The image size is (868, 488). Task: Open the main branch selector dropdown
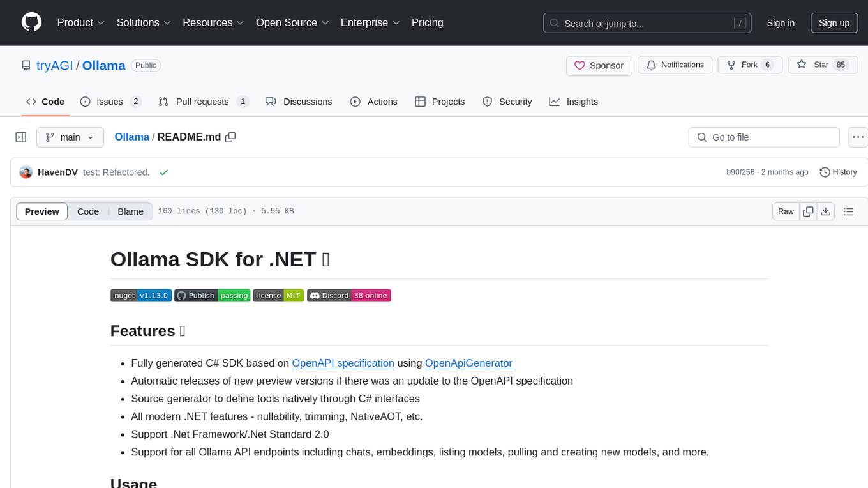click(x=70, y=137)
